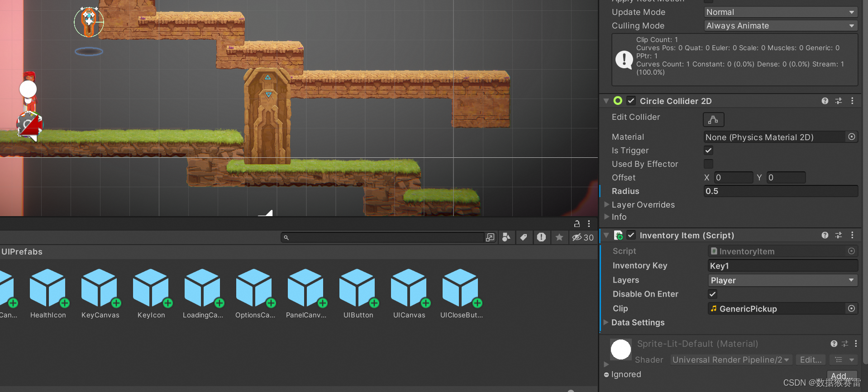Image resolution: width=868 pixels, height=392 pixels.
Task: Toggle hidden packages visibility count 30
Action: (583, 237)
